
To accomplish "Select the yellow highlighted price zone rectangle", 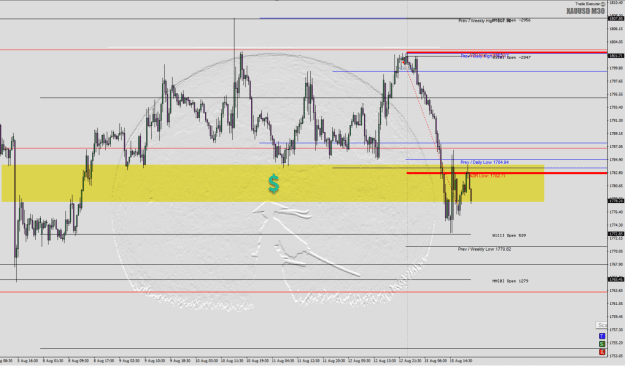I will [x=273, y=183].
